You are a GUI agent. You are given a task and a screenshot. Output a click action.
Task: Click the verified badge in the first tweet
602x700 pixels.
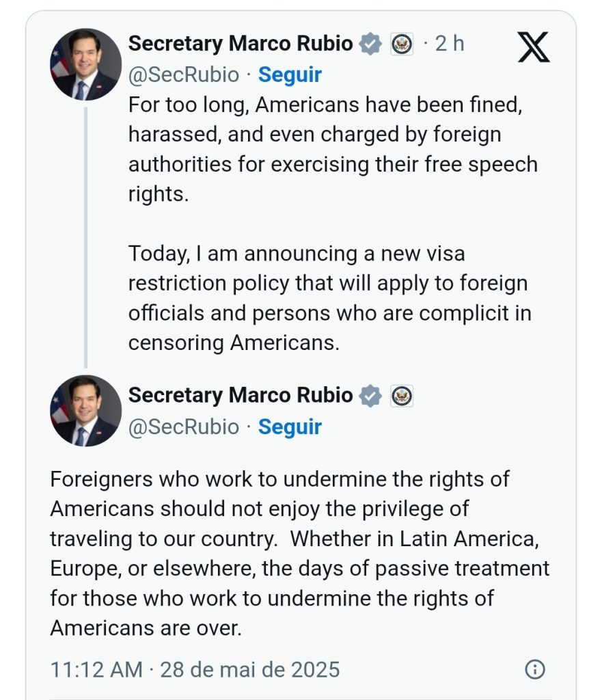pos(370,44)
